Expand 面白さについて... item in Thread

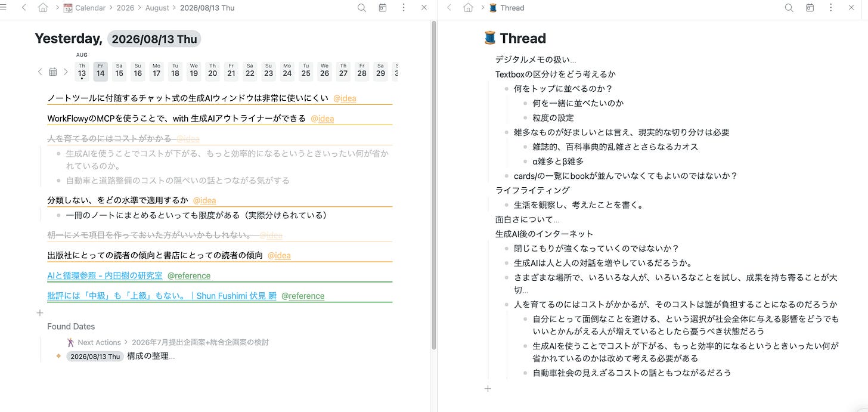coord(528,219)
